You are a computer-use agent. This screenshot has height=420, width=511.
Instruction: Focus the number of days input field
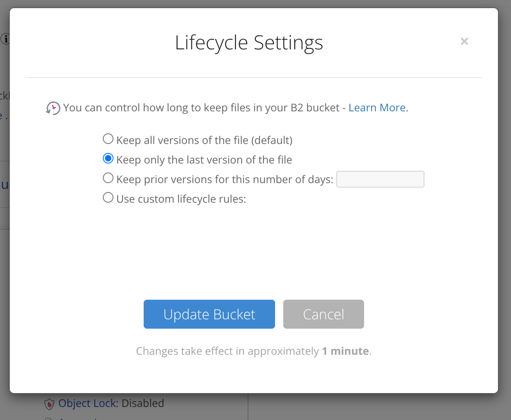[380, 179]
